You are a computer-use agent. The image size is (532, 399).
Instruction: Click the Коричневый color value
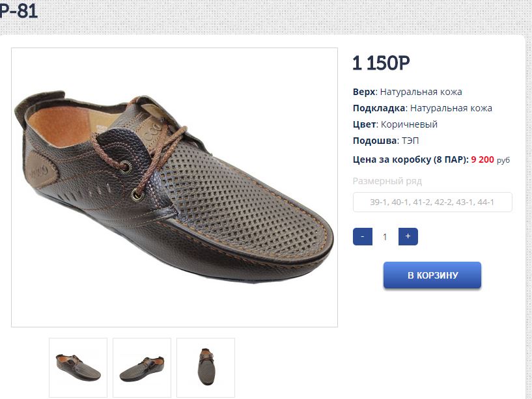[409, 124]
